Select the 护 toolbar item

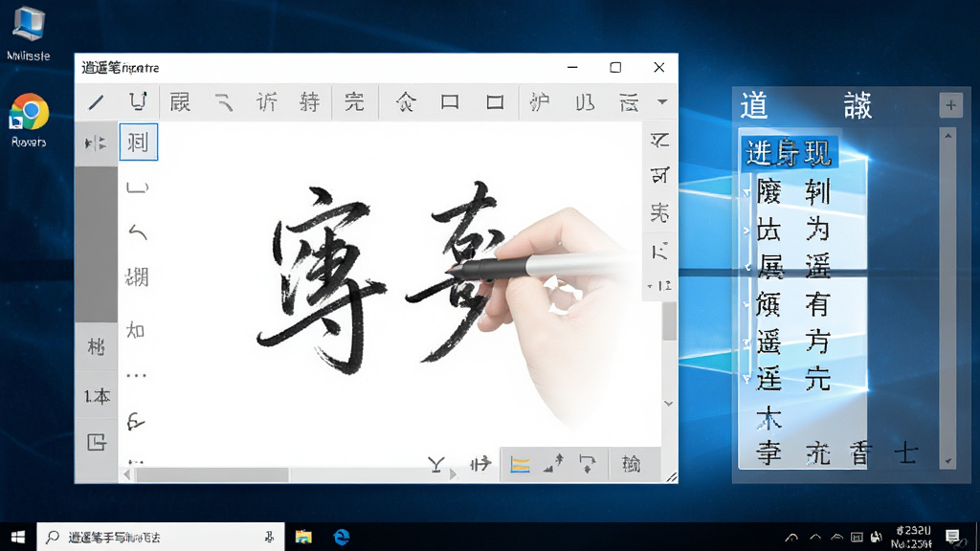pos(540,101)
